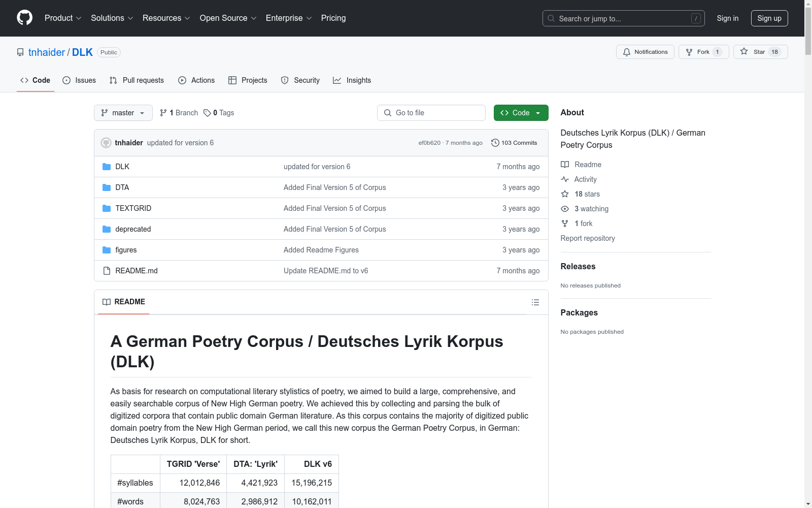Click the Readme book icon in About
This screenshot has width=812, height=508.
[565, 165]
